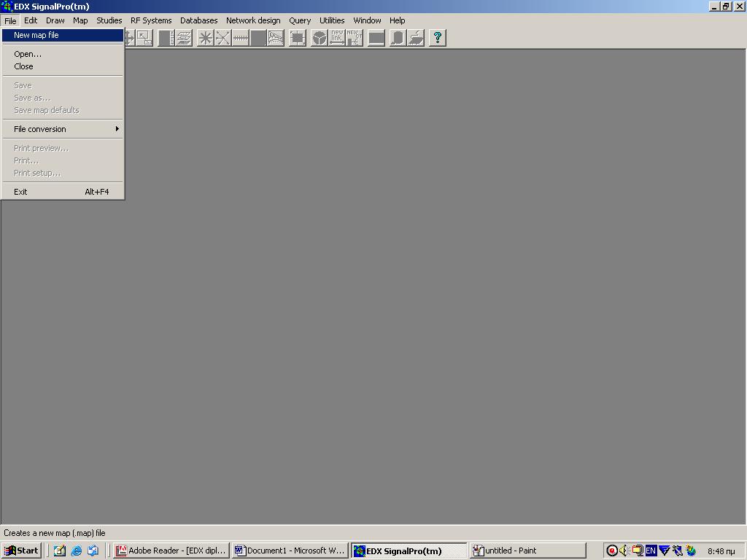Open the Query menu
The width and height of the screenshot is (747, 560).
click(300, 20)
